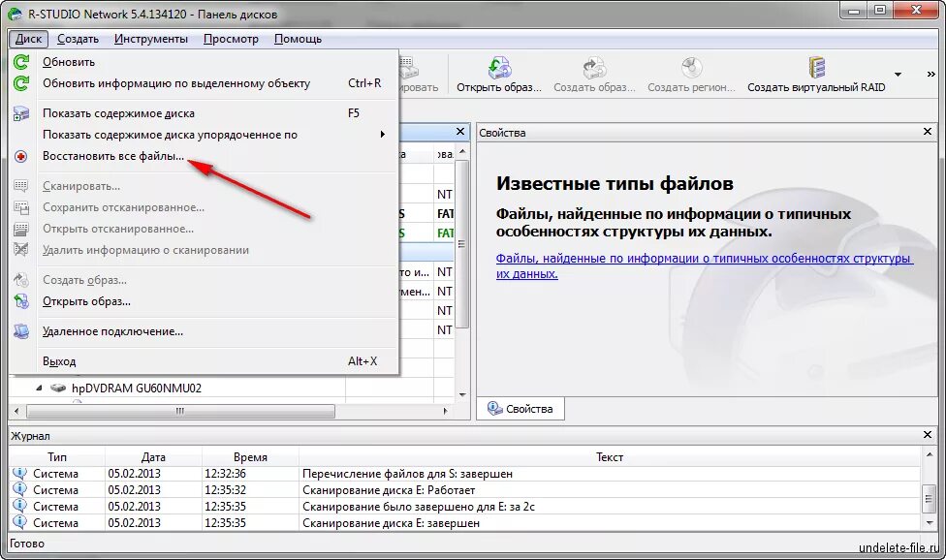
Task: Click the red recovery icon beside Восстановить все файлы
Action: 21,156
